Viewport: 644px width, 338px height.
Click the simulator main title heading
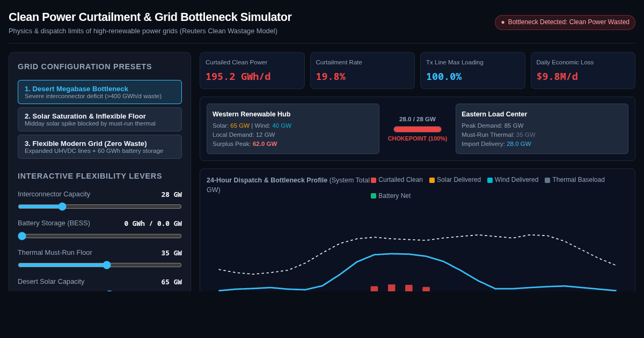150,17
